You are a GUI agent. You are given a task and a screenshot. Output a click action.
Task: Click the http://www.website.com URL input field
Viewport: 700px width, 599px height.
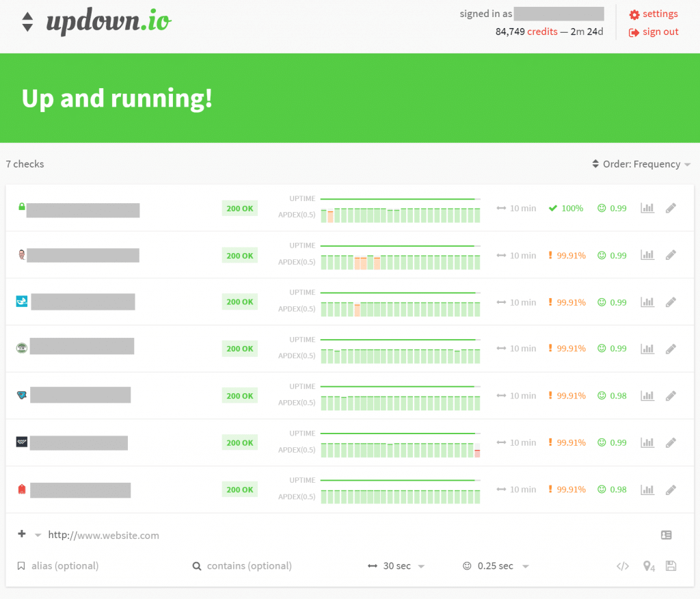(x=103, y=535)
